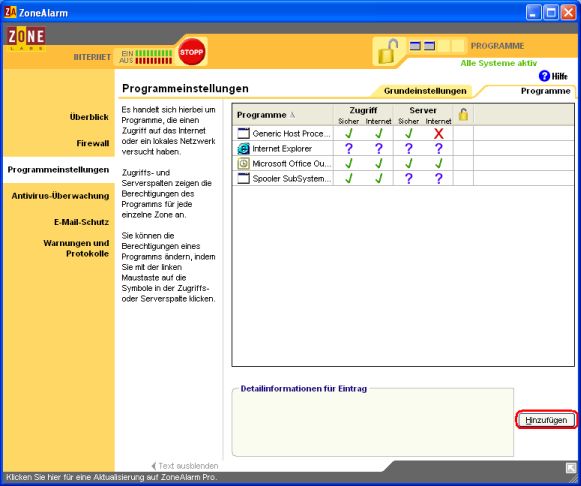Click Generic Host lock column cell
The image size is (581, 486).
click(463, 133)
